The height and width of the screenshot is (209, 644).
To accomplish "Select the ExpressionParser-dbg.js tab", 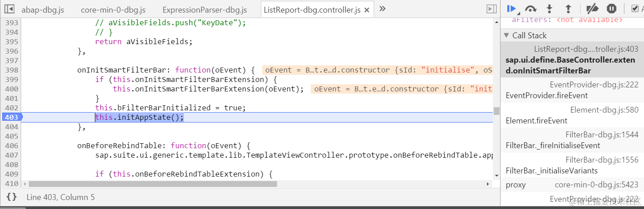I will point(205,9).
